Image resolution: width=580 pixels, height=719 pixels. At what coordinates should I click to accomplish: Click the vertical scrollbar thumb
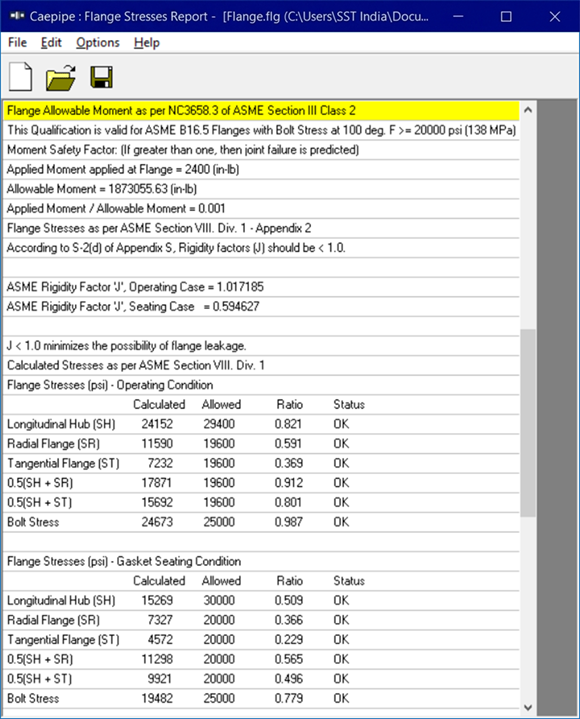point(528,423)
